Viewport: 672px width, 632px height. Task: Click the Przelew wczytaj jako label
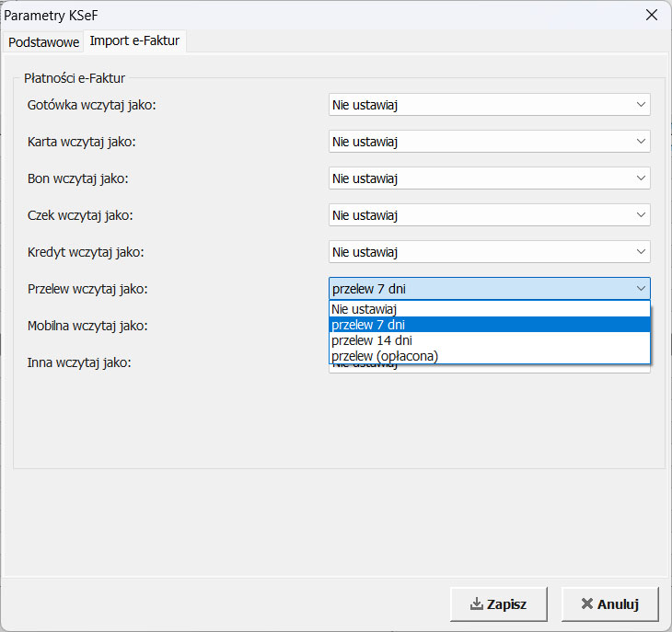87,289
